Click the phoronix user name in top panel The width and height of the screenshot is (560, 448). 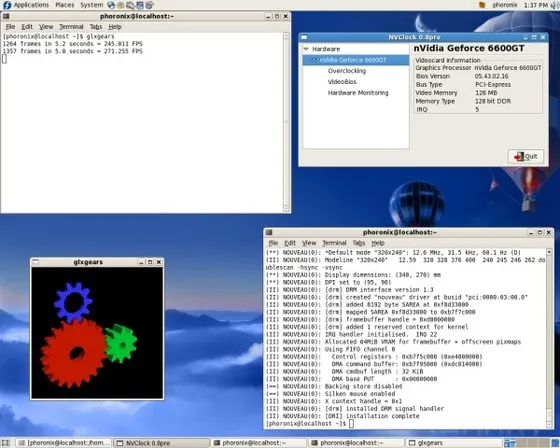(x=505, y=5)
